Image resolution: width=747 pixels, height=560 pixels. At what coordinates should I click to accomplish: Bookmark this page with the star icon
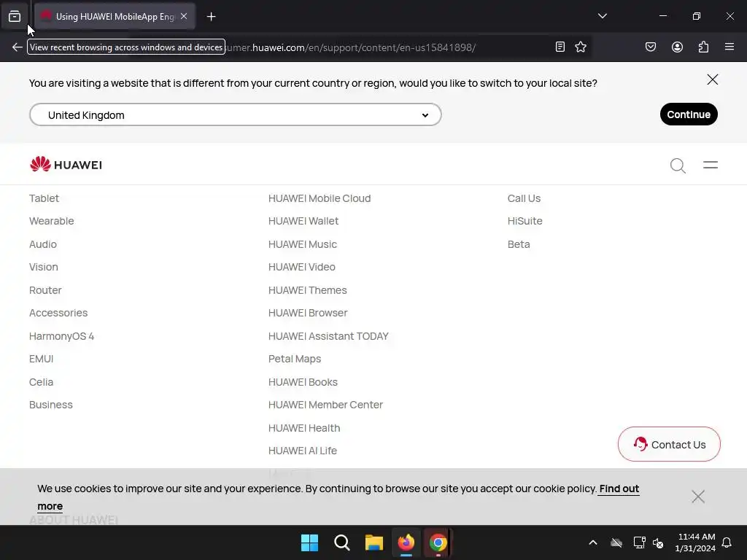580,47
